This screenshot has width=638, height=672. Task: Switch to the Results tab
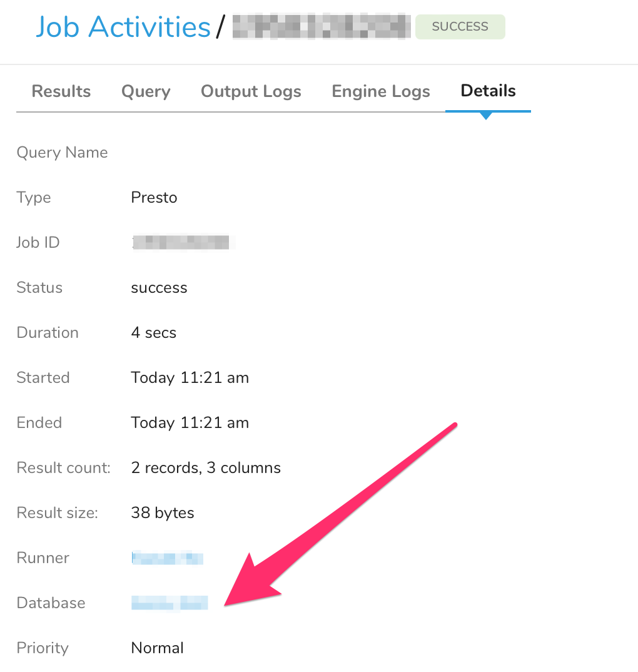(61, 91)
